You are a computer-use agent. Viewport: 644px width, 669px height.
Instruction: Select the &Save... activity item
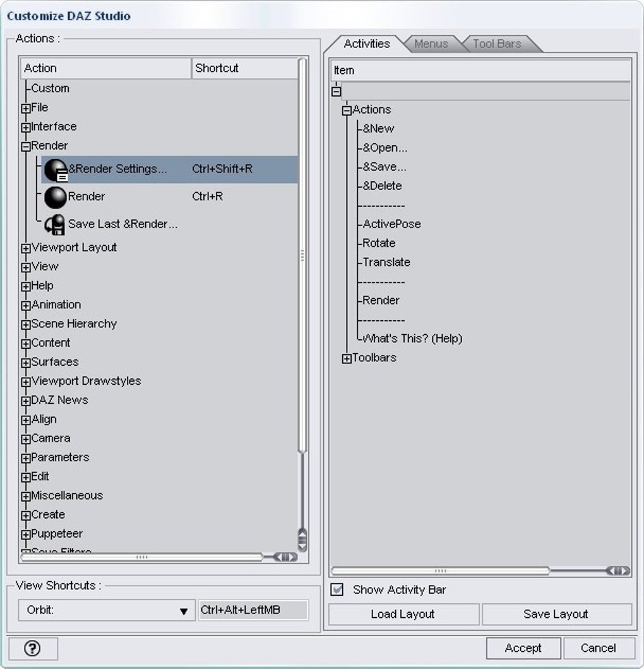(385, 167)
